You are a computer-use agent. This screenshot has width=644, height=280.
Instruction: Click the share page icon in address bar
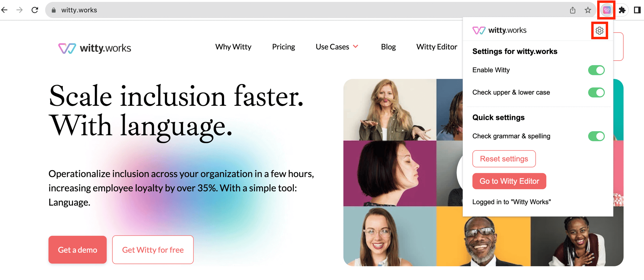573,10
